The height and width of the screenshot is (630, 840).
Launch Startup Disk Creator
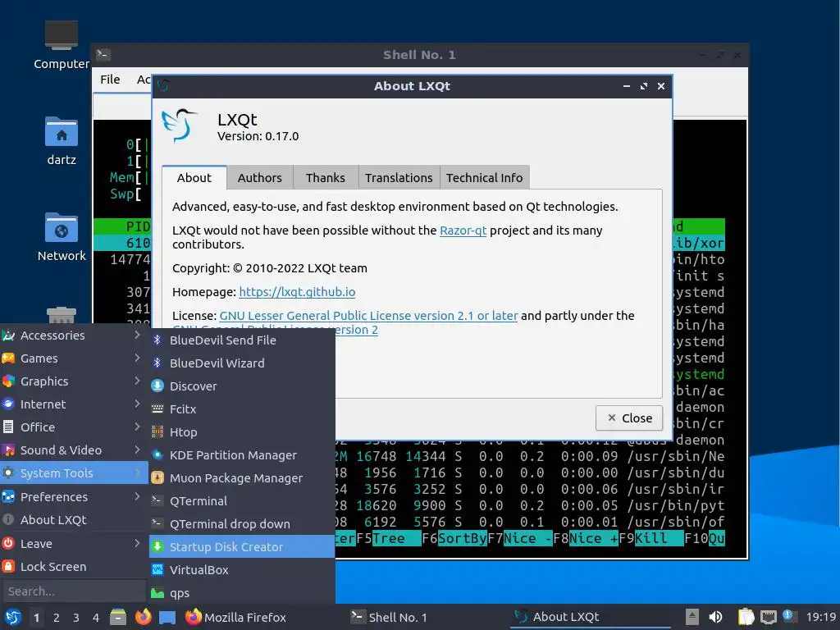click(x=242, y=547)
